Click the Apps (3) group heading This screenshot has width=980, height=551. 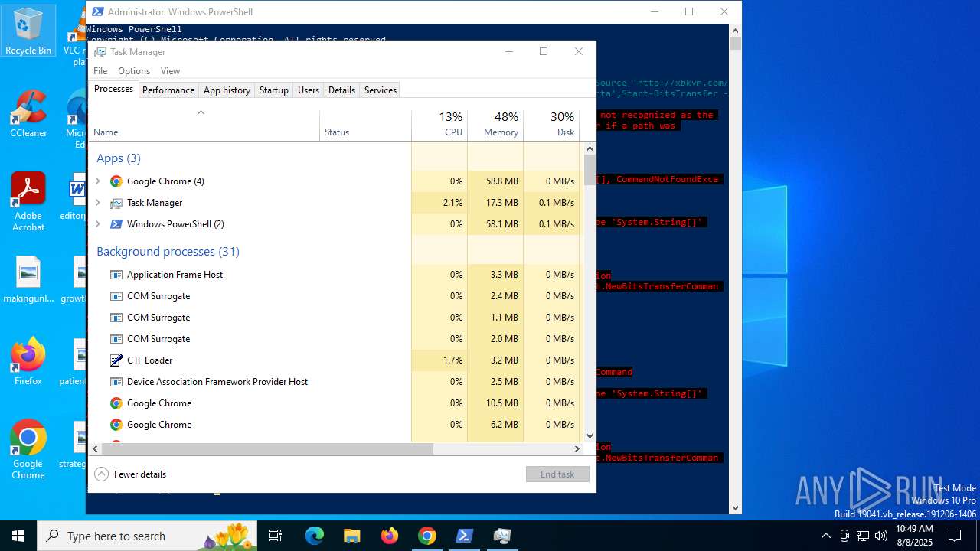point(119,158)
